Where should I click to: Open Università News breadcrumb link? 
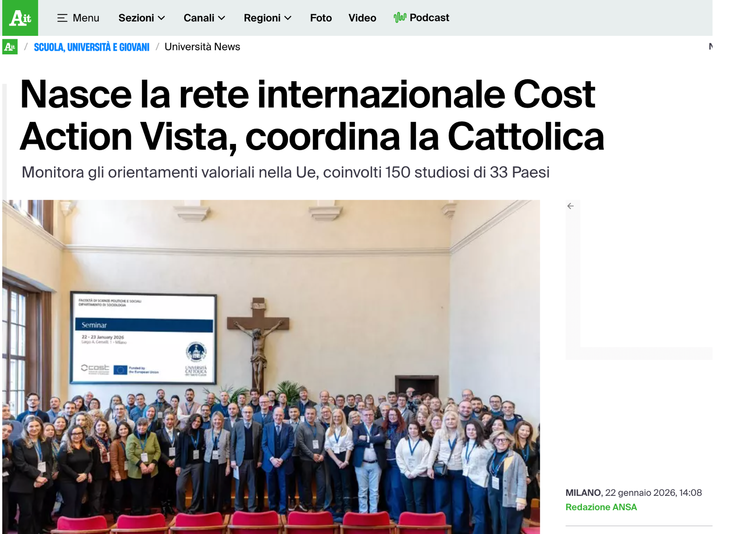click(x=202, y=47)
